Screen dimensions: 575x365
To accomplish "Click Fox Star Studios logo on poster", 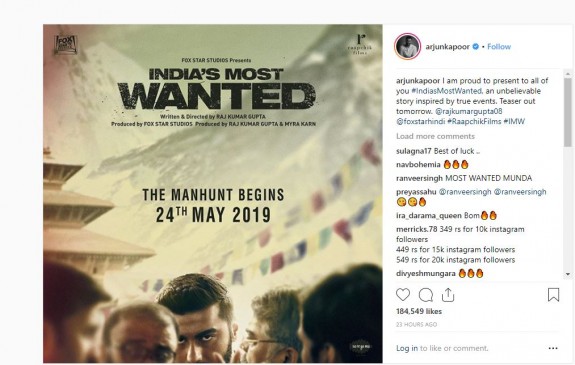I will pos(66,44).
